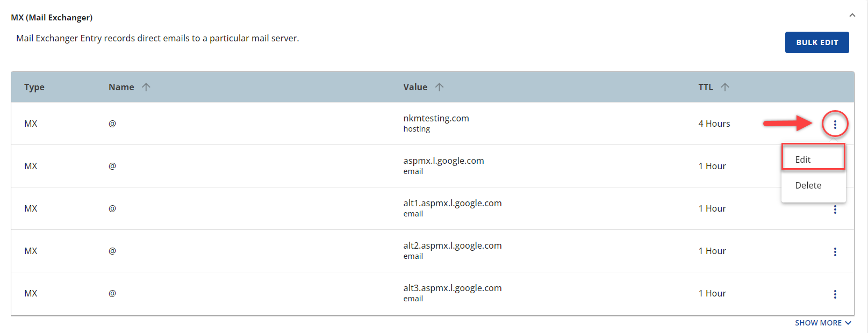Select the aspmx.l.google.com record value

(x=443, y=161)
